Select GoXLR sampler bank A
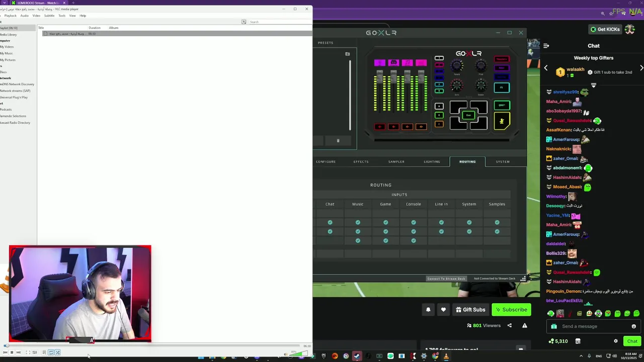 439,106
